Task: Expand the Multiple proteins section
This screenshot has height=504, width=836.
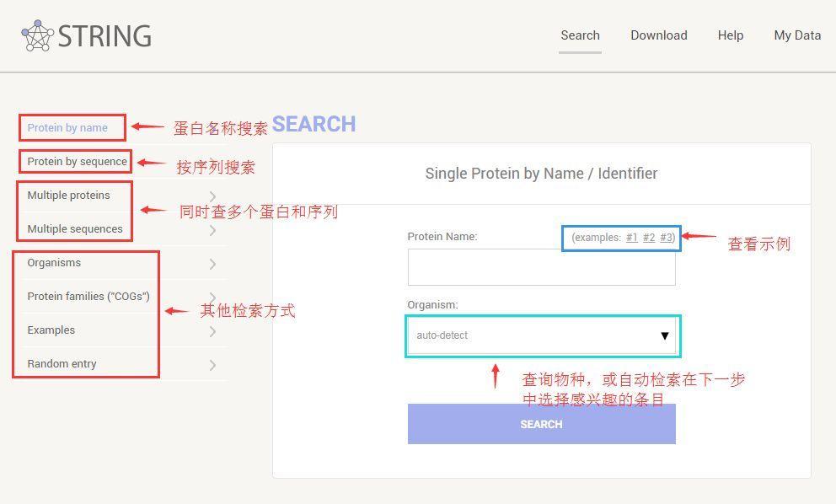Action: pos(68,195)
